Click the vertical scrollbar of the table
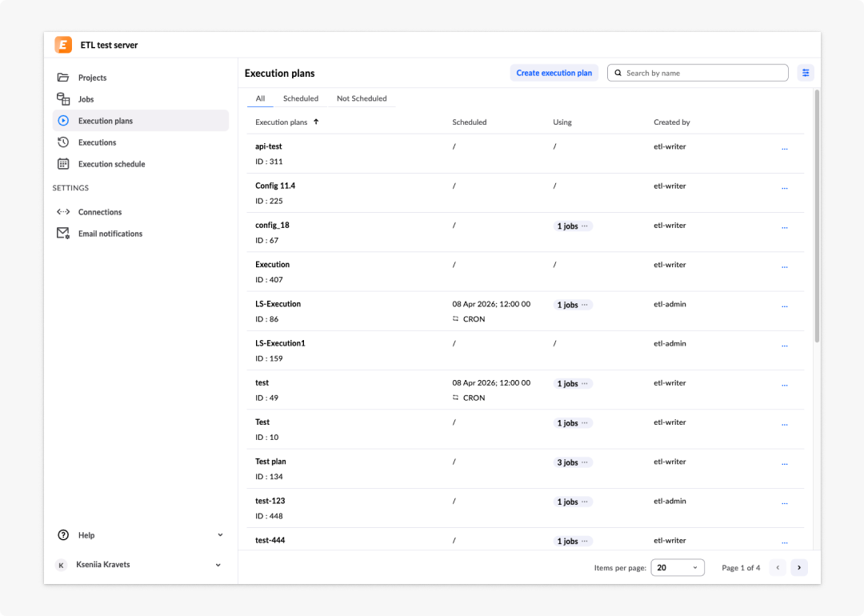This screenshot has width=864, height=616. pyautogui.click(x=817, y=216)
